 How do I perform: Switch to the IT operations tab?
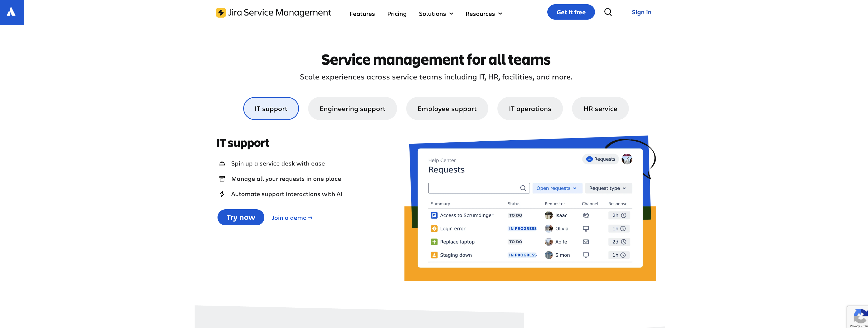(530, 108)
